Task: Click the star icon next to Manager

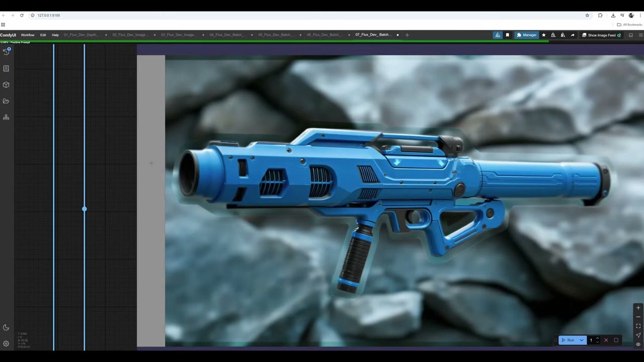Action: 543,35
